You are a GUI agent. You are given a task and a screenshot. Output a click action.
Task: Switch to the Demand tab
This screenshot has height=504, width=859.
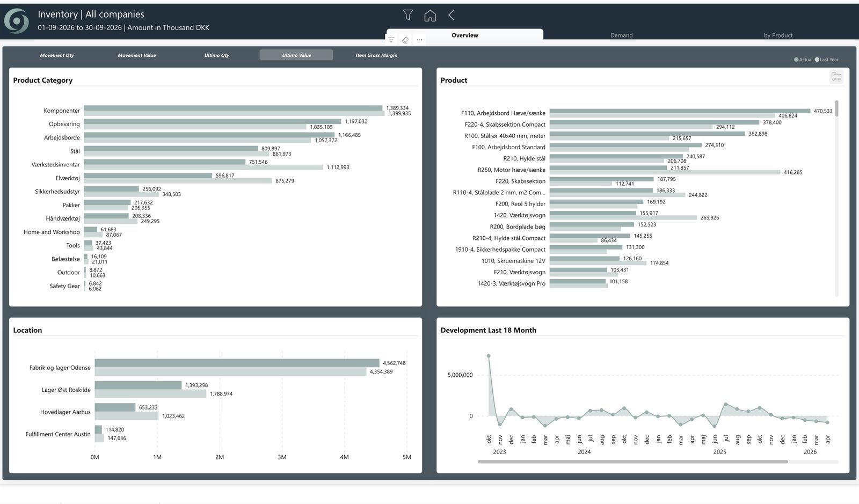point(622,35)
